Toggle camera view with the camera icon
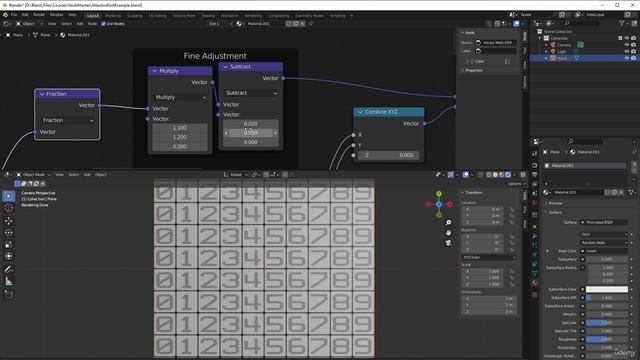Screen dimensions: 640x360 click(x=448, y=243)
